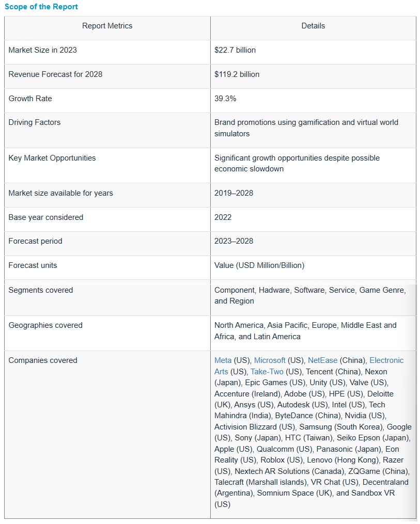Click the $119.2 billion value
Screen dimensions: 420x524
click(x=237, y=74)
